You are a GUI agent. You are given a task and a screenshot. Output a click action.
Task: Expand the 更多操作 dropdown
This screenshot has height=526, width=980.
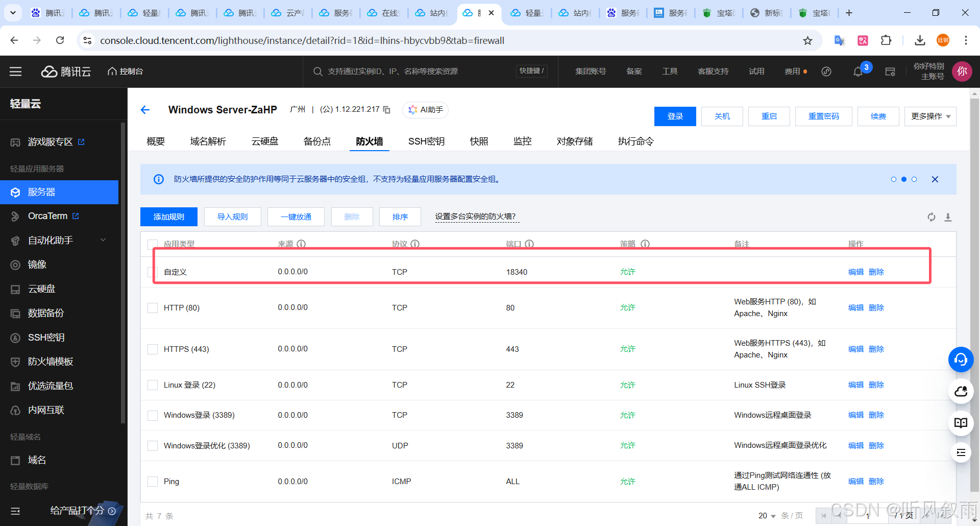930,116
